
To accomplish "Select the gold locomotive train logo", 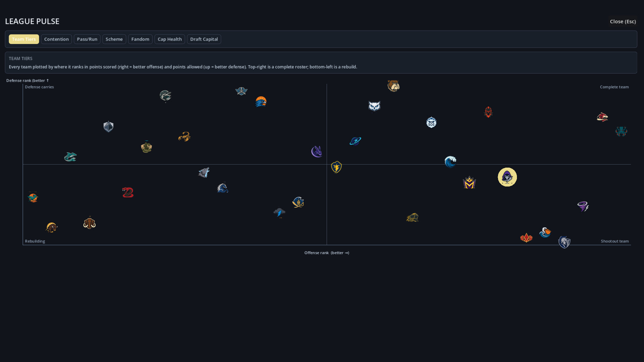I will [x=412, y=218].
